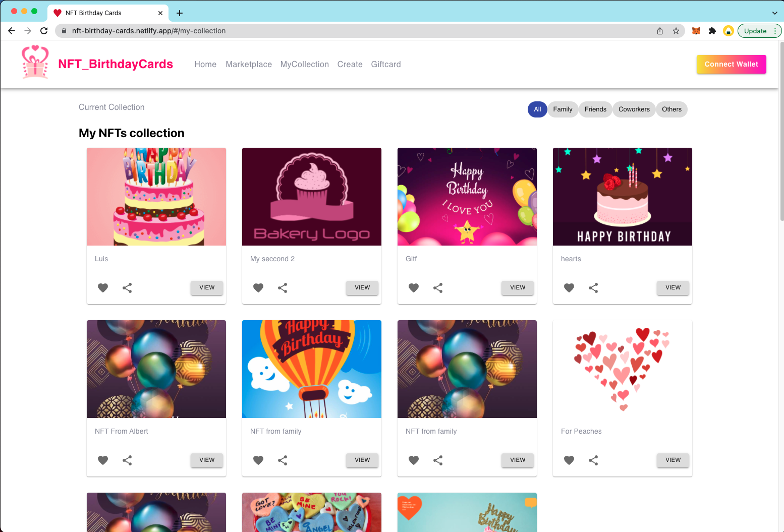Like the hearts card
Viewport: 784px width, 532px height.
click(x=569, y=288)
